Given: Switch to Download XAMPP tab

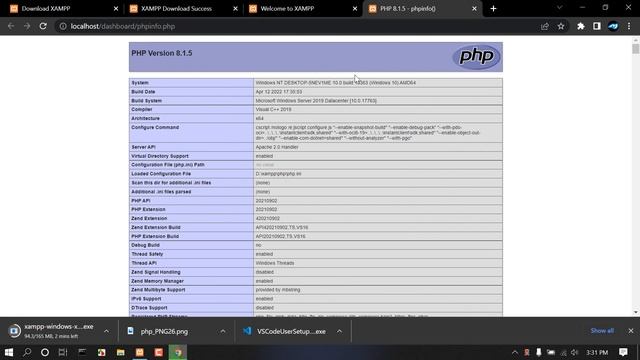Looking at the screenshot, I should pos(61,9).
